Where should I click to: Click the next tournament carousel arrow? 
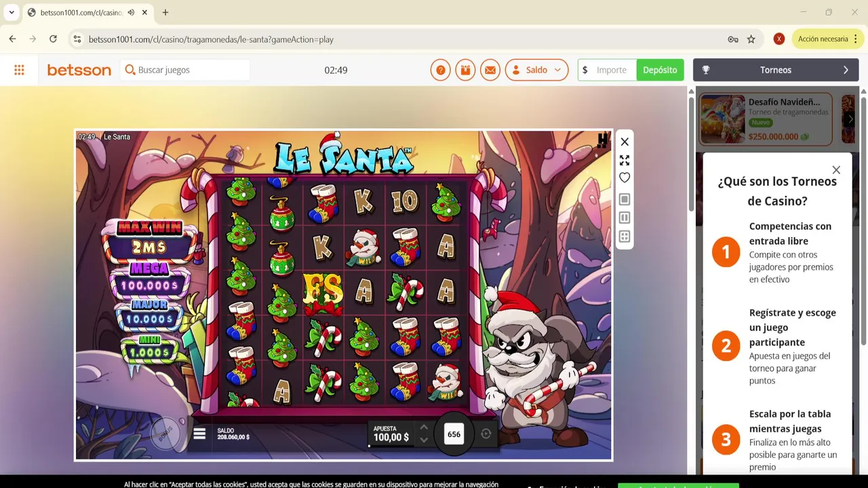(850, 119)
